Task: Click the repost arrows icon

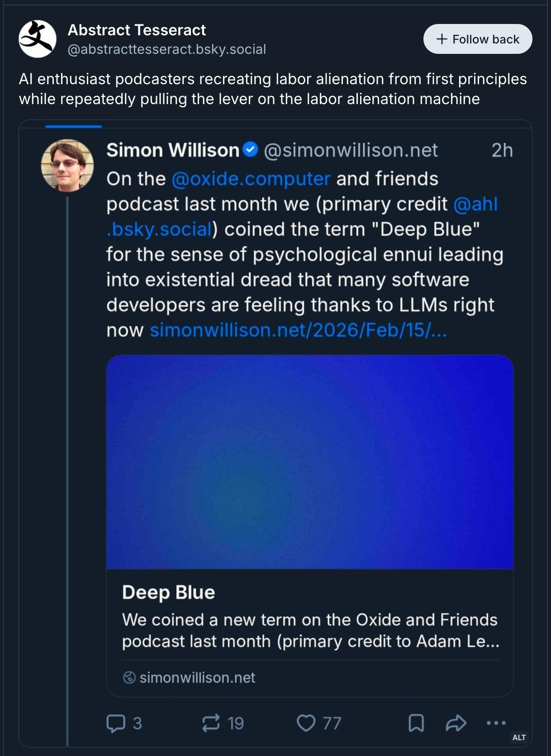Action: click(211, 723)
